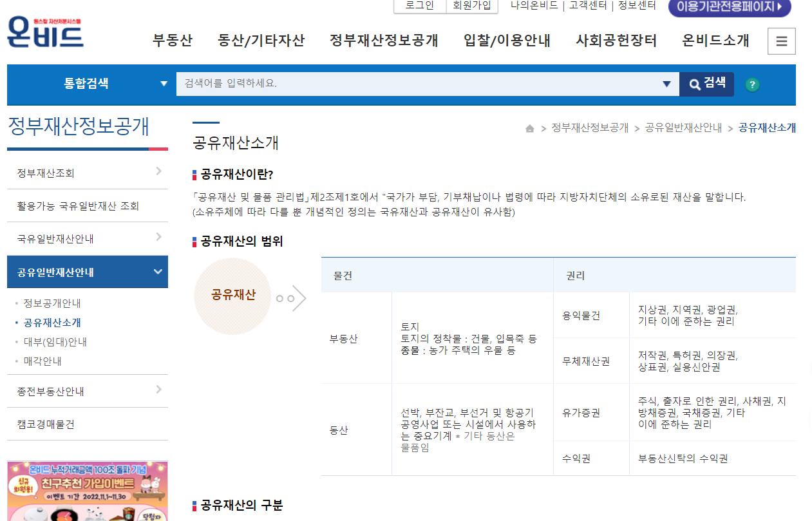Image resolution: width=812 pixels, height=521 pixels.
Task: Open the green help question-mark icon
Action: pos(752,84)
